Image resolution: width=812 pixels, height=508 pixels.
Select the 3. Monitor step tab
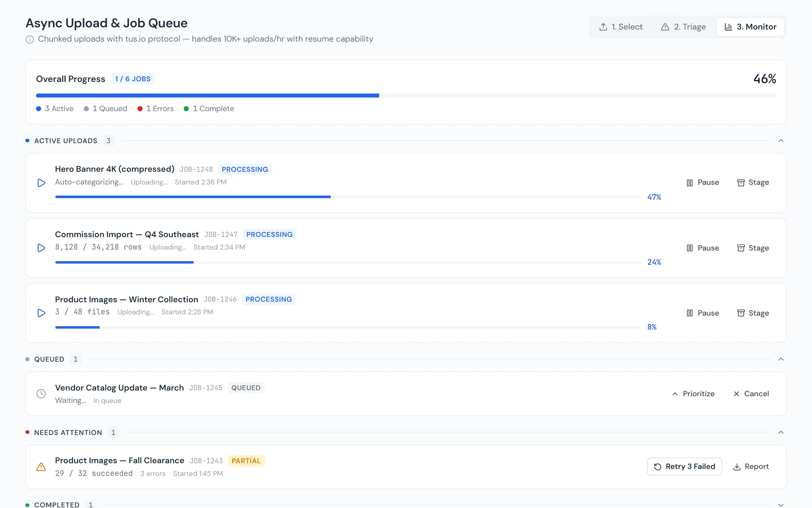[750, 27]
